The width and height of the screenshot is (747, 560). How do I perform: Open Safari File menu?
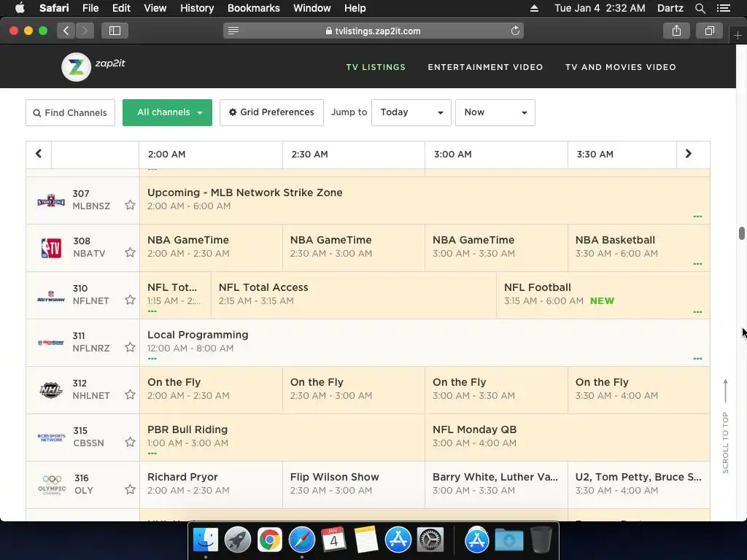tap(90, 8)
